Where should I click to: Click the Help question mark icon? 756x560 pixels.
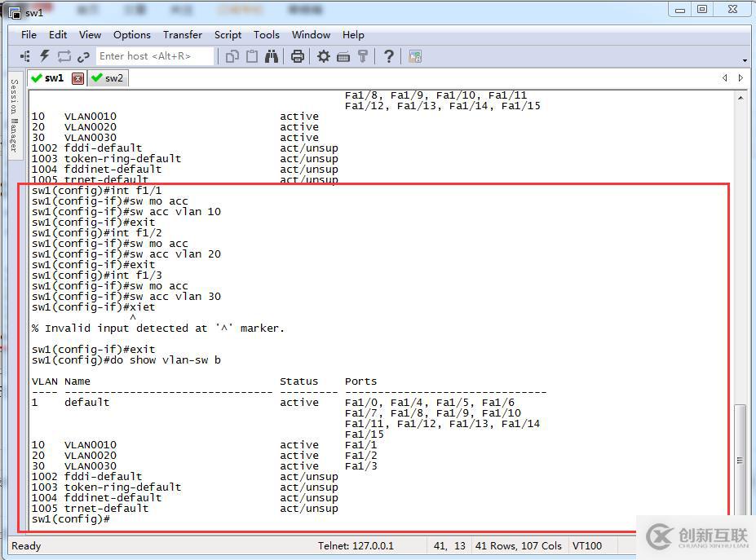pyautogui.click(x=389, y=56)
